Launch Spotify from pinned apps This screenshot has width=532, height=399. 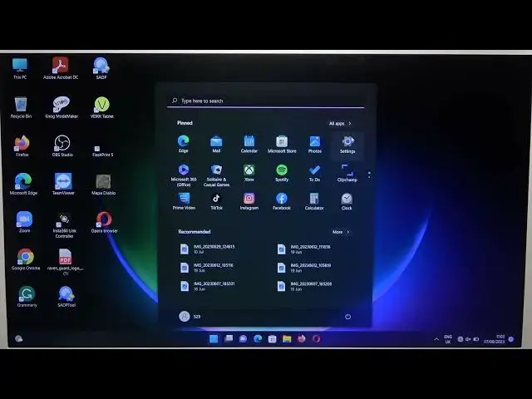pos(282,173)
